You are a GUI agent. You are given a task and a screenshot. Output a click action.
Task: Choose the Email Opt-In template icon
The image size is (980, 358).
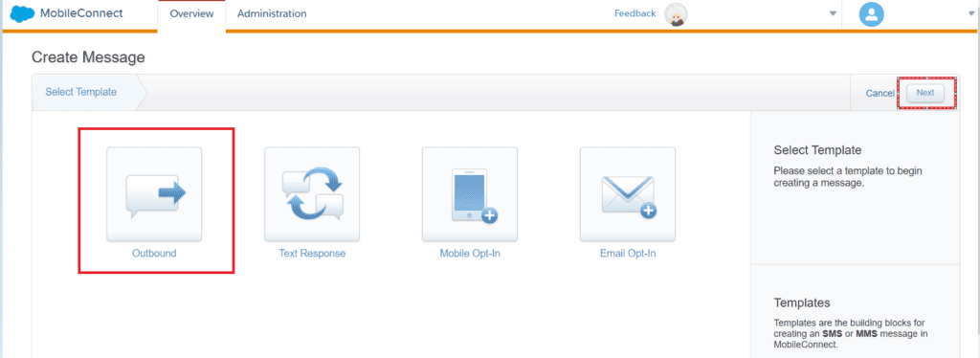point(628,194)
